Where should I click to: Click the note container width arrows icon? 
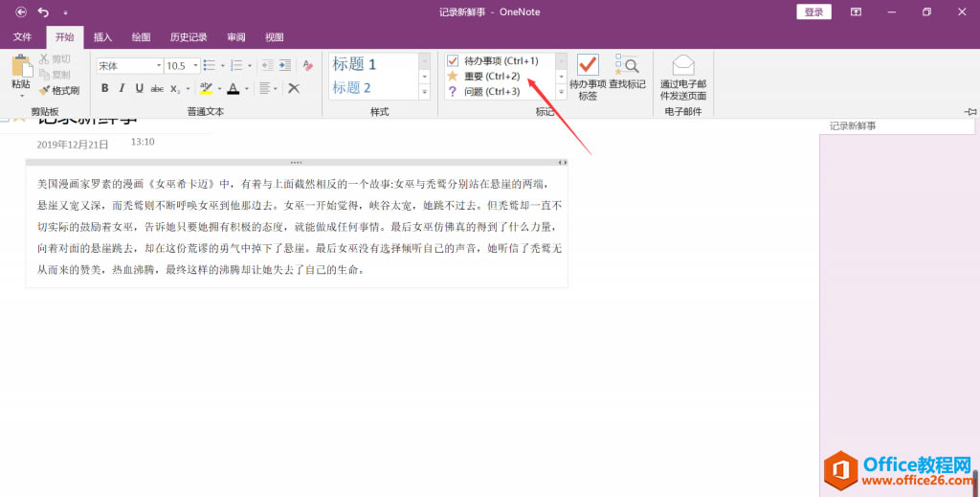tap(563, 163)
